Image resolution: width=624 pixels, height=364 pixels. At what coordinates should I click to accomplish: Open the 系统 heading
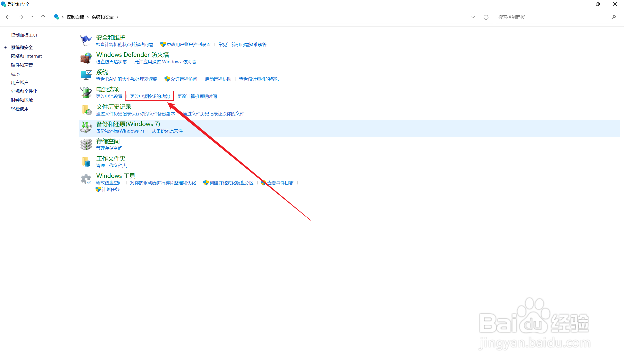102,72
